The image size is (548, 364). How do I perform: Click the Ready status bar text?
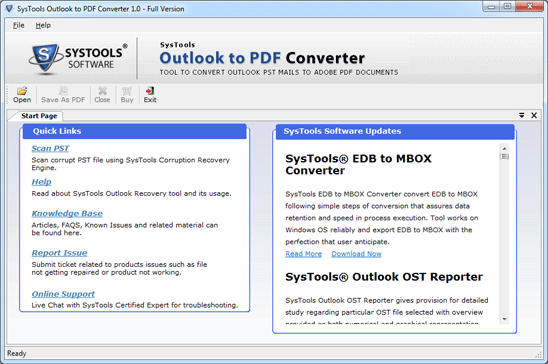coord(17,354)
